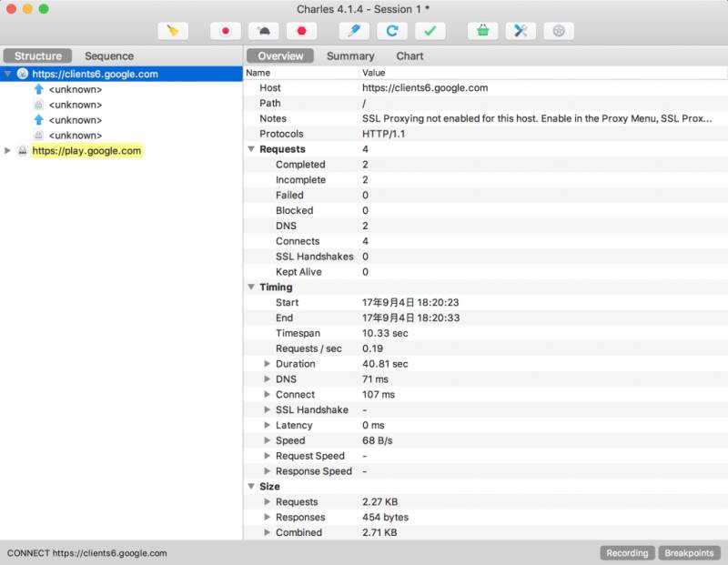Select the second <unknown> request entry
The width and height of the screenshot is (728, 565).
121,105
